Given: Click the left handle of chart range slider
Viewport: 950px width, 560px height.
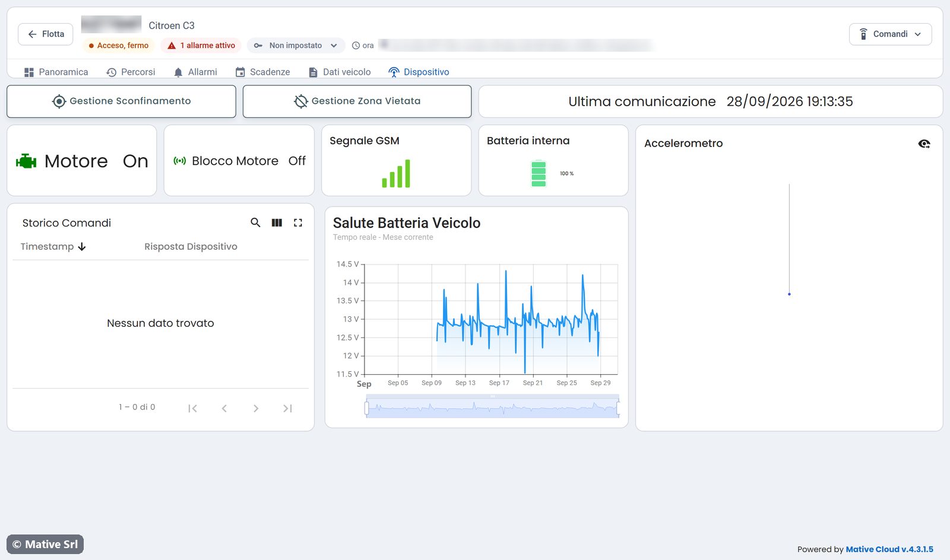Looking at the screenshot, I should pyautogui.click(x=366, y=408).
